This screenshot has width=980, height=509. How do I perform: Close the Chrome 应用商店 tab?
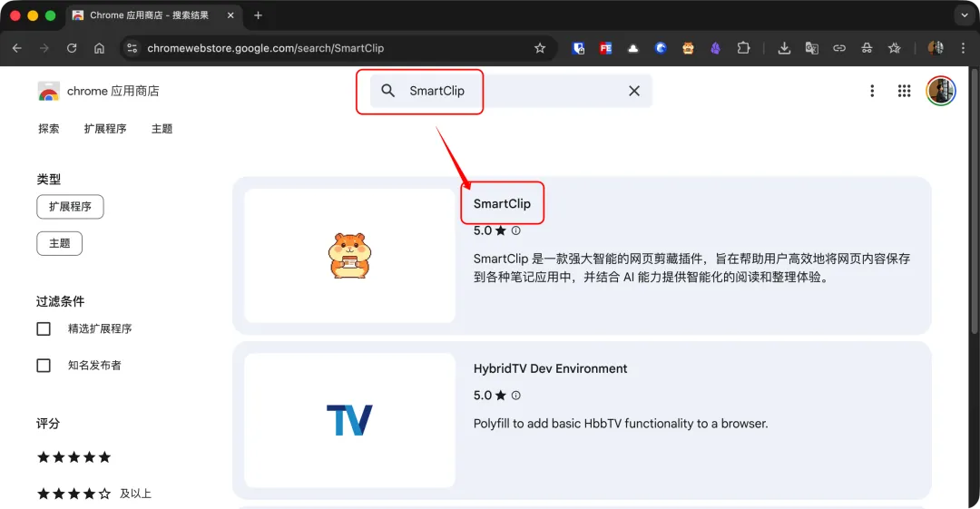coord(230,15)
